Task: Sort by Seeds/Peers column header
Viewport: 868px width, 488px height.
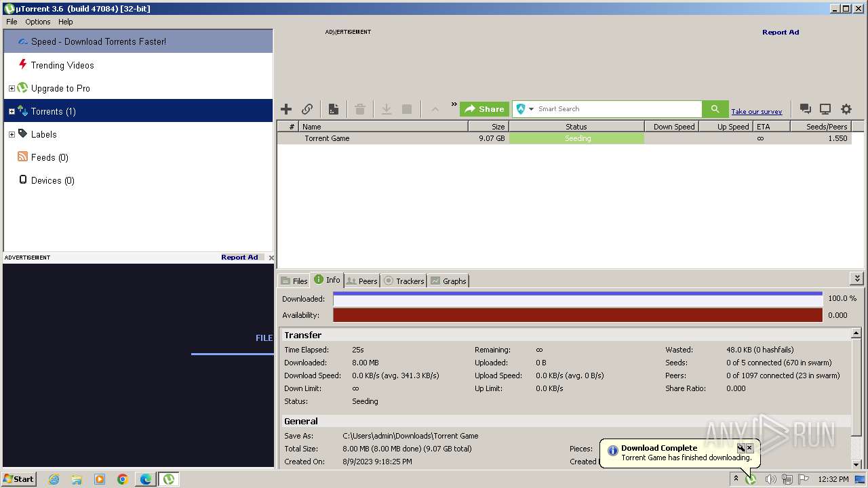Action: point(821,127)
